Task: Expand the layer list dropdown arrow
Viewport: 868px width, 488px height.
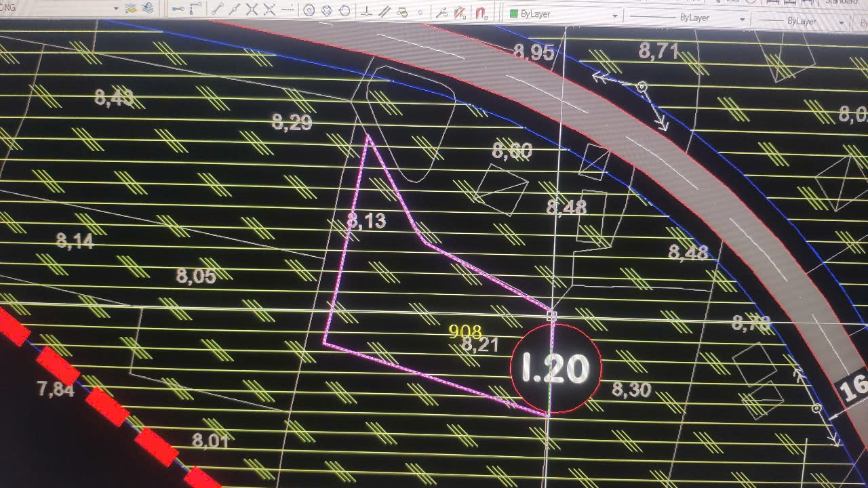Action: (116, 8)
